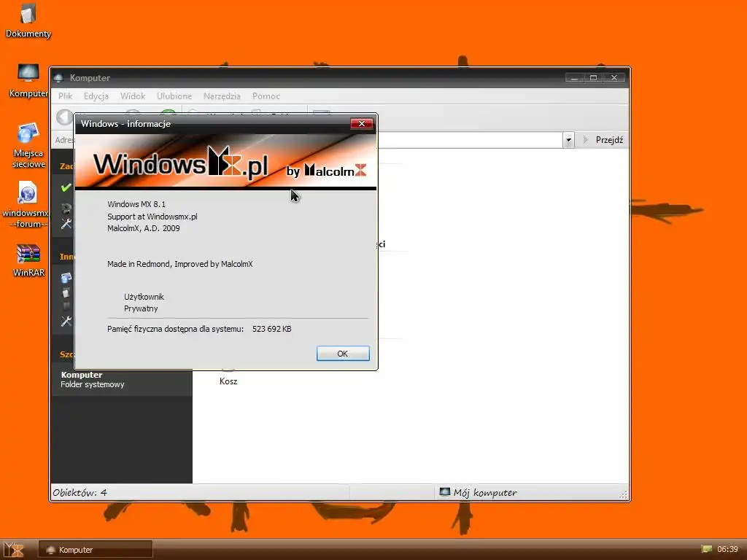Click the system tray icon beside clock
This screenshot has height=560, width=747.
point(706,549)
